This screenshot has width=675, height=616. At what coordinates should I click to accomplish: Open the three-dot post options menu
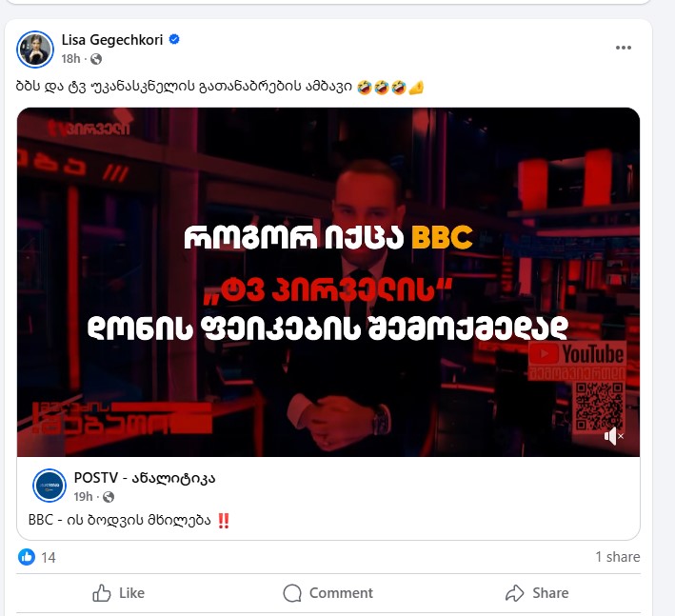coord(623,48)
